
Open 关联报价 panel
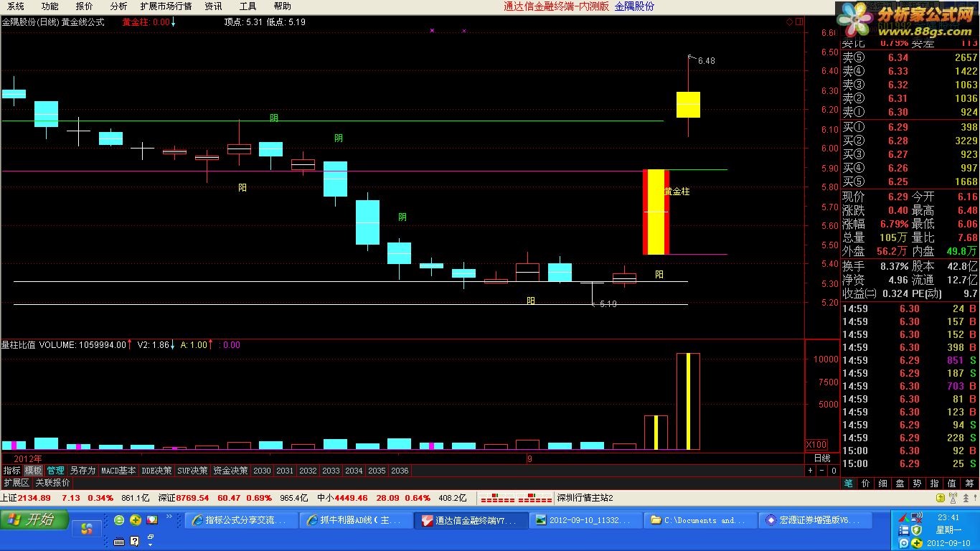(x=52, y=483)
